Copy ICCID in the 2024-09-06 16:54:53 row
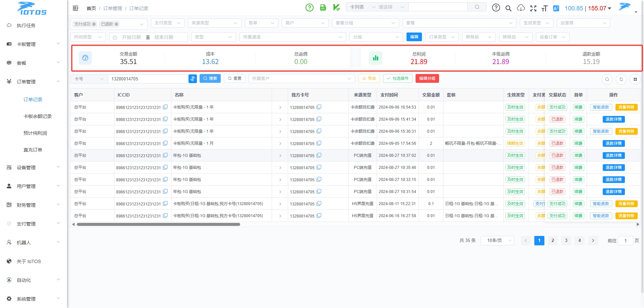 coord(165,107)
